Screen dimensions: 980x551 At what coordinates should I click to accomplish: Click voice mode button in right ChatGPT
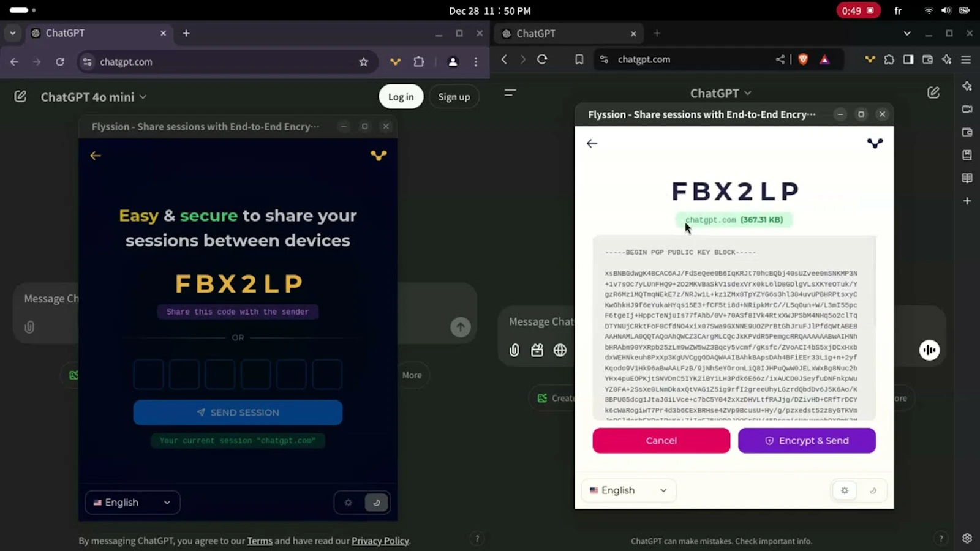coord(929,350)
